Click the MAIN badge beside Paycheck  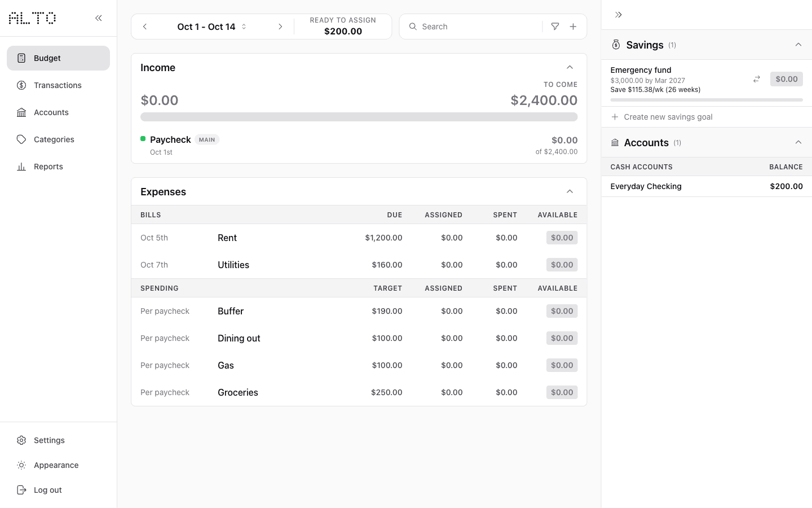(207, 139)
